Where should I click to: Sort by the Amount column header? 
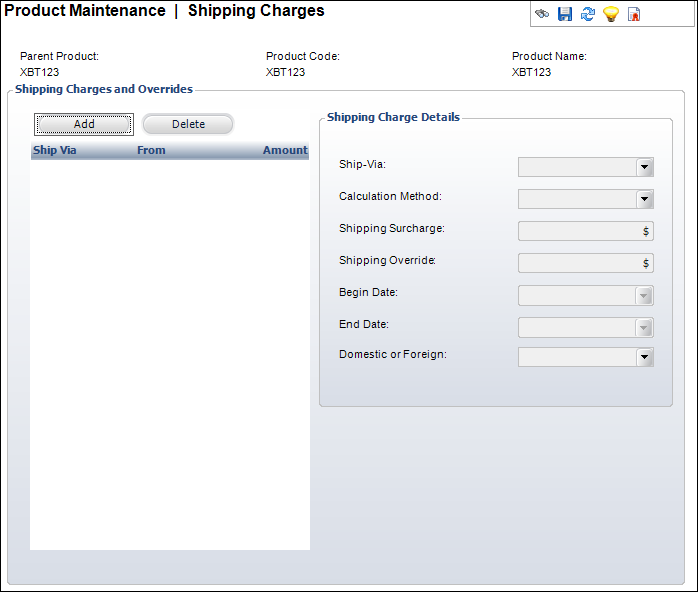285,150
